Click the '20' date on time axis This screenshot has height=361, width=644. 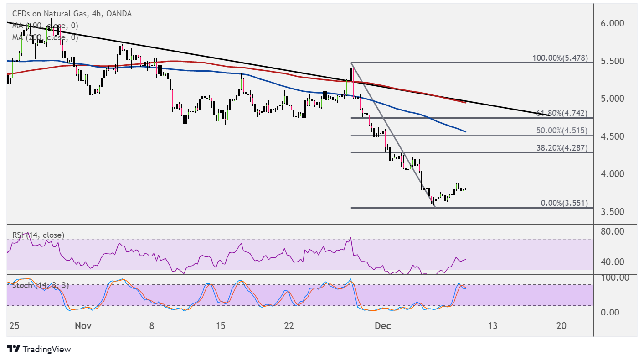coord(562,326)
